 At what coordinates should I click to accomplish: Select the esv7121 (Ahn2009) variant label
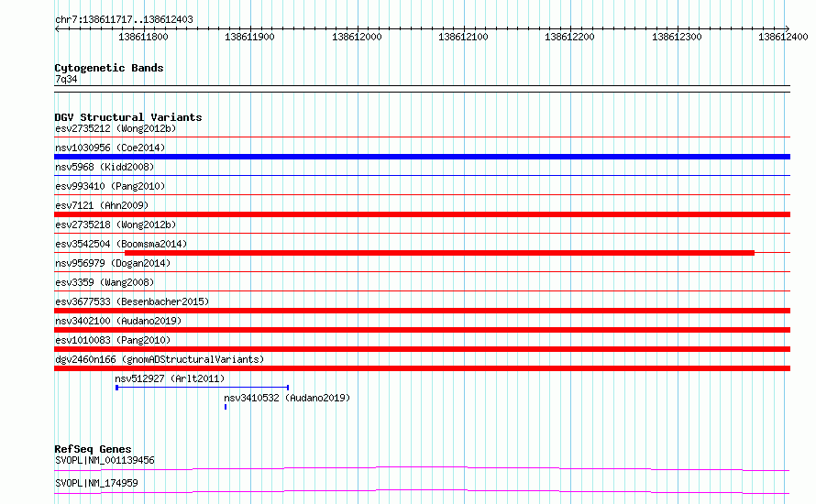102,205
